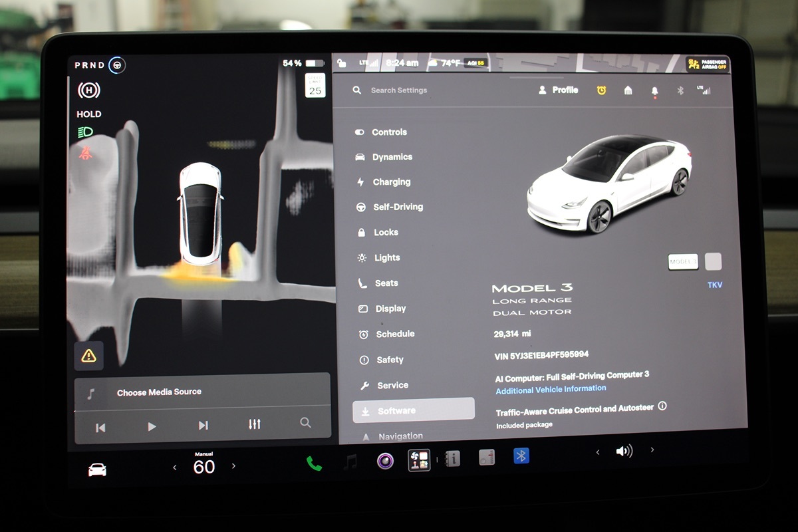This screenshot has width=798, height=532.
Task: Go to Safety settings
Action: coord(381,360)
